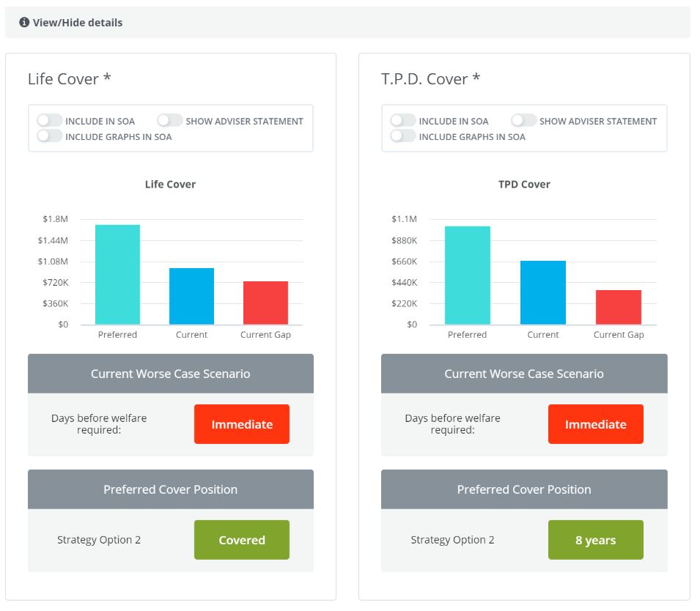Enable Include in SOA for Life Cover
Image resolution: width=700 pixels, height=611 pixels.
(50, 121)
